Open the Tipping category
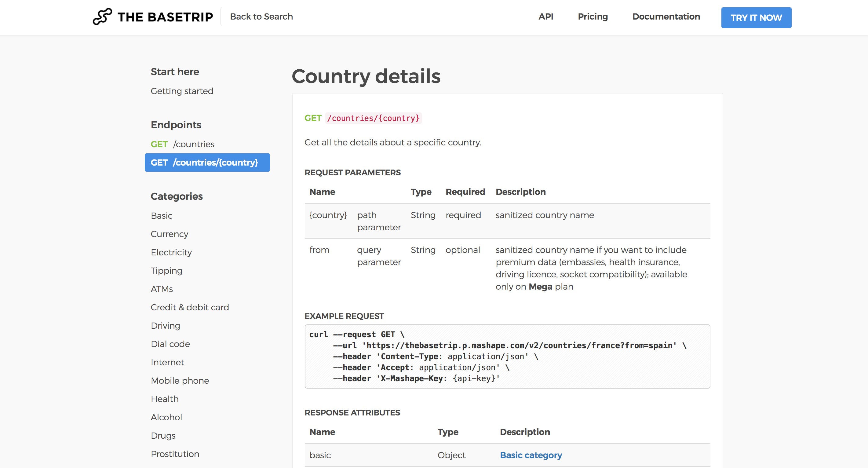Screen dimensions: 868x468 [x=166, y=271]
